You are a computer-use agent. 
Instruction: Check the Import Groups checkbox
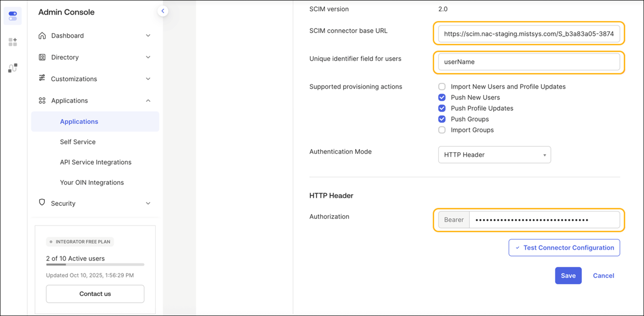tap(442, 130)
